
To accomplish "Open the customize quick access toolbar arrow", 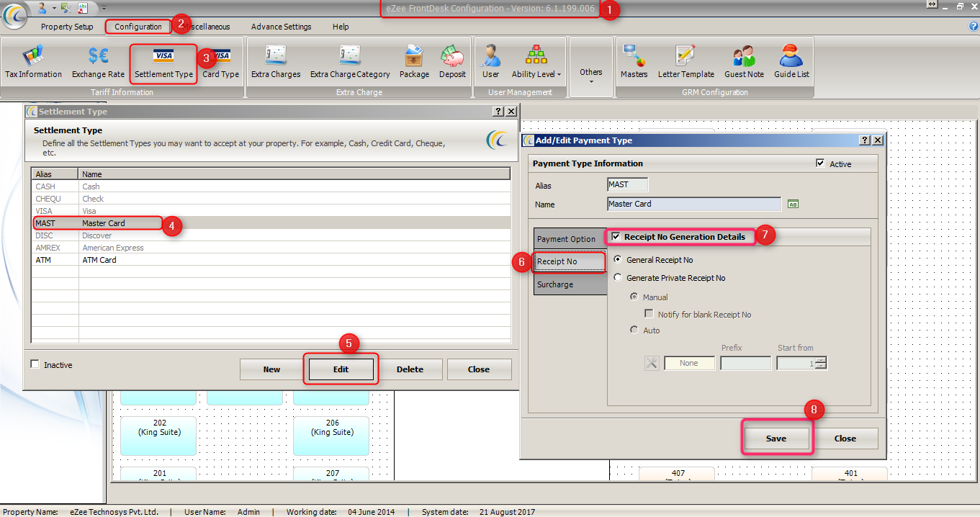I will (x=104, y=7).
